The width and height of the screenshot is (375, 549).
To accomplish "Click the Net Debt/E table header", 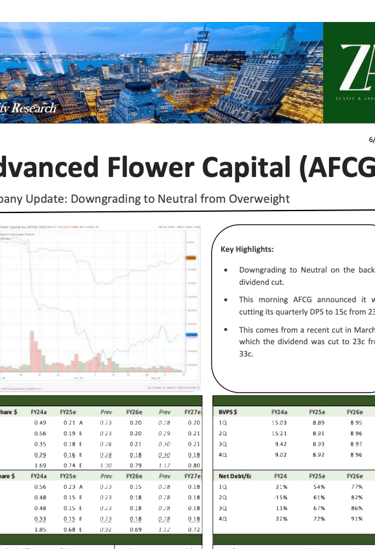I will click(x=235, y=476).
